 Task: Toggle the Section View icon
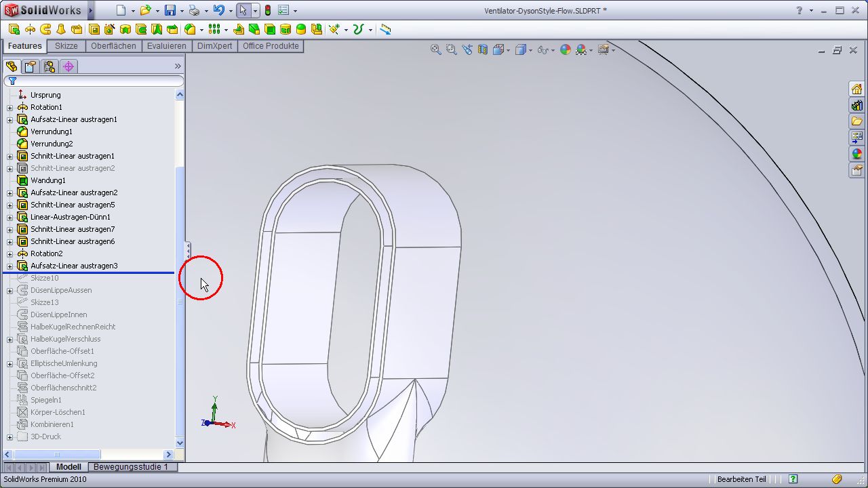tap(483, 49)
